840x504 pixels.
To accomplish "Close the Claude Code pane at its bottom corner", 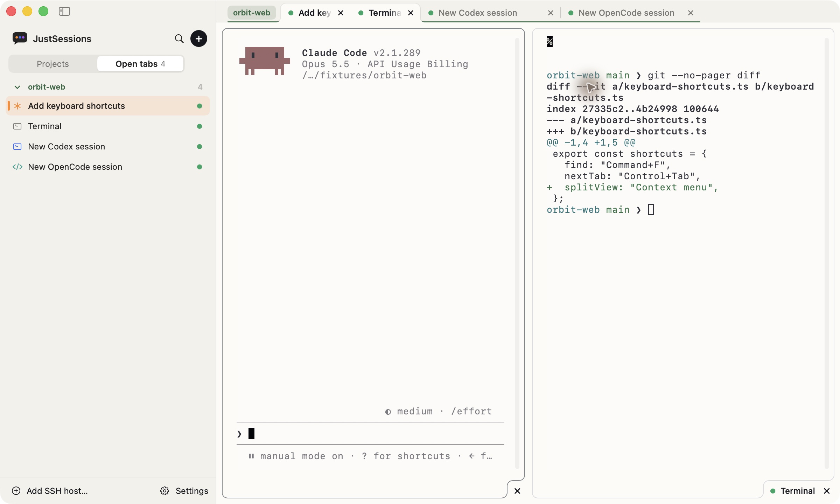I will (x=517, y=491).
